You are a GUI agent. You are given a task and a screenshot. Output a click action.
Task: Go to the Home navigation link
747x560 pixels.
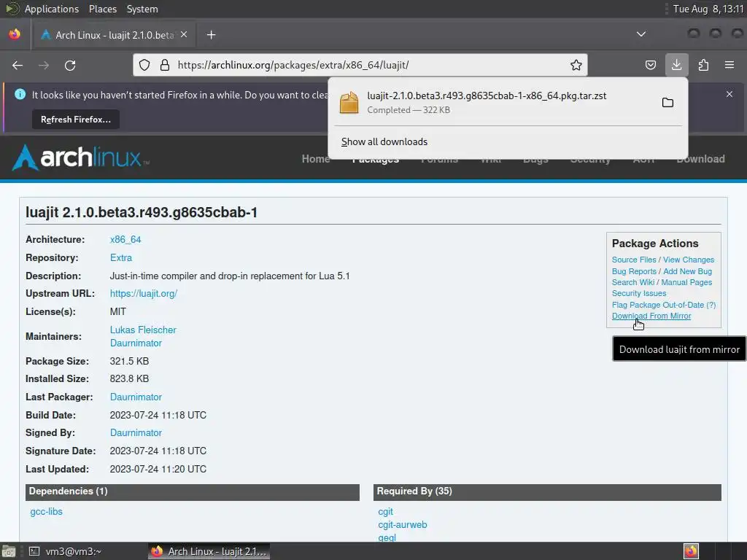point(315,160)
